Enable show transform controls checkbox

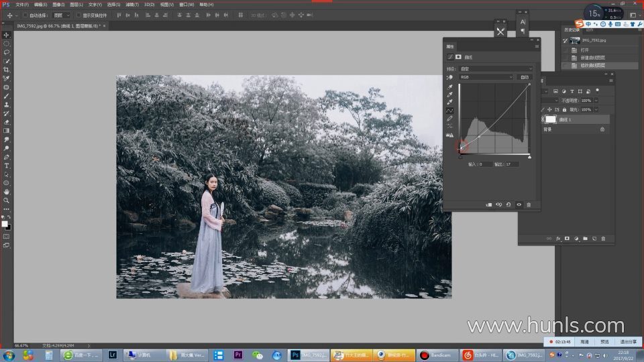[78, 15]
